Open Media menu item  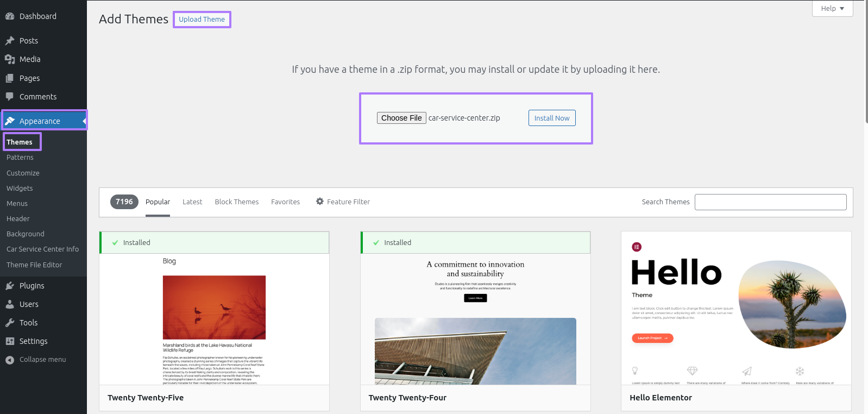tap(43, 59)
